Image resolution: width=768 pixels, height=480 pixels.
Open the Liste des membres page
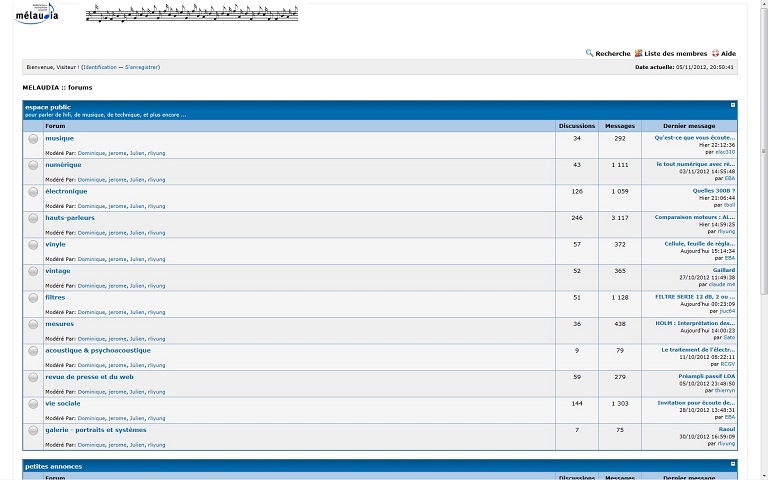tap(675, 54)
